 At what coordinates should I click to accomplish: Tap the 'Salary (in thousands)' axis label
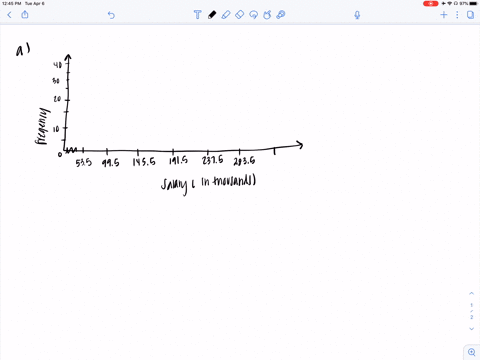[x=208, y=184]
